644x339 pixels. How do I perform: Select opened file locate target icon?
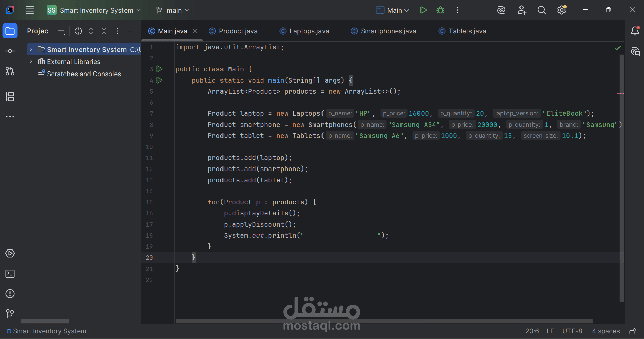(x=78, y=31)
